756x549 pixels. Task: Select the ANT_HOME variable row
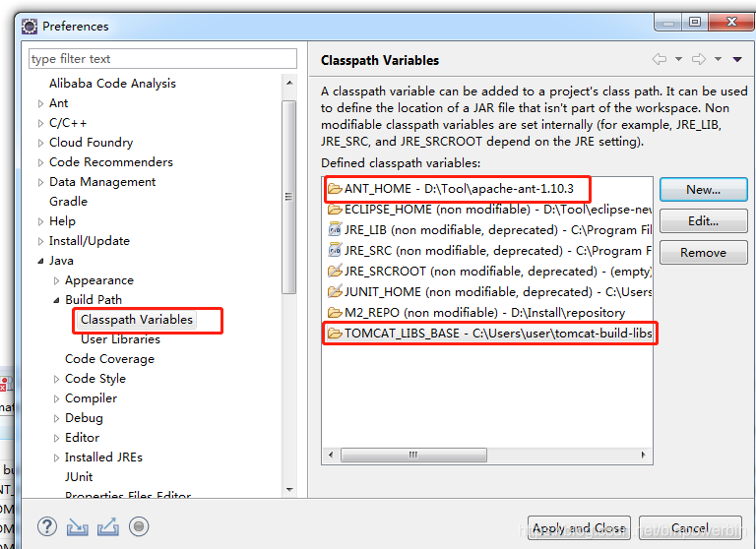(x=487, y=189)
